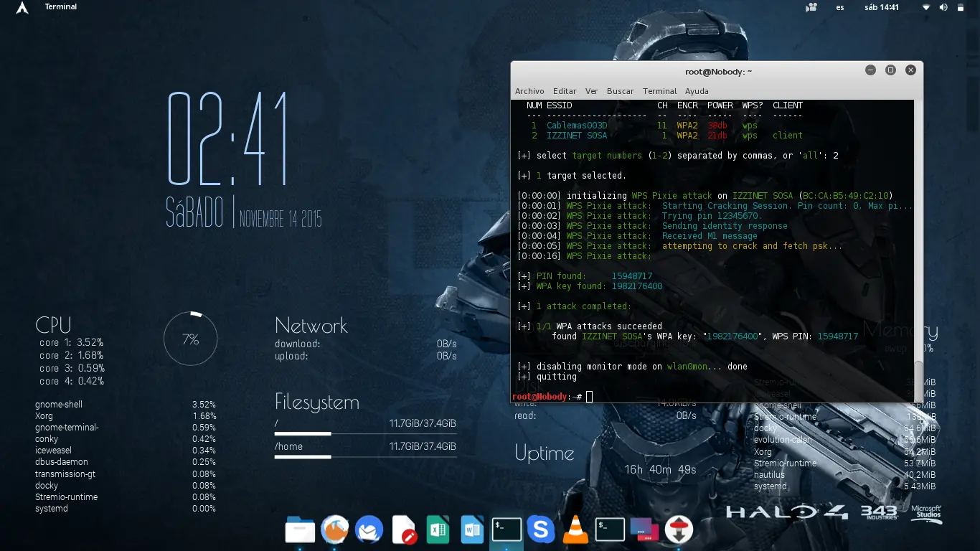Click the battery indicator in top bar
Viewport: 980px width, 551px height.
point(962,7)
